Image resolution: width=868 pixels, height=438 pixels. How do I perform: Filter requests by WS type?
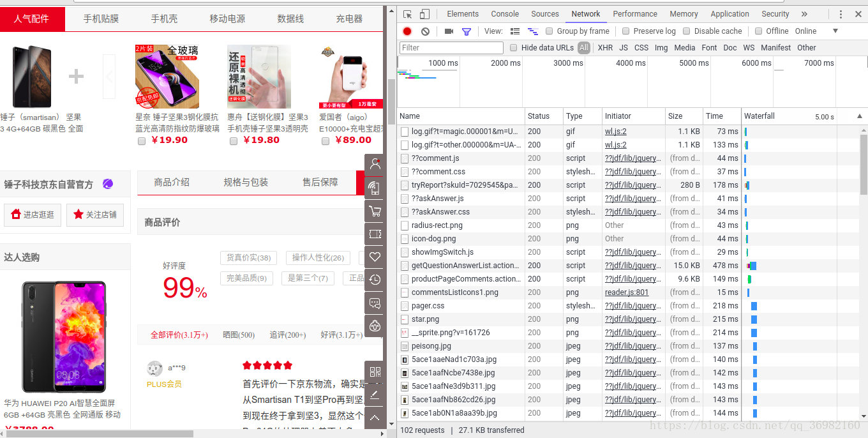(x=749, y=48)
